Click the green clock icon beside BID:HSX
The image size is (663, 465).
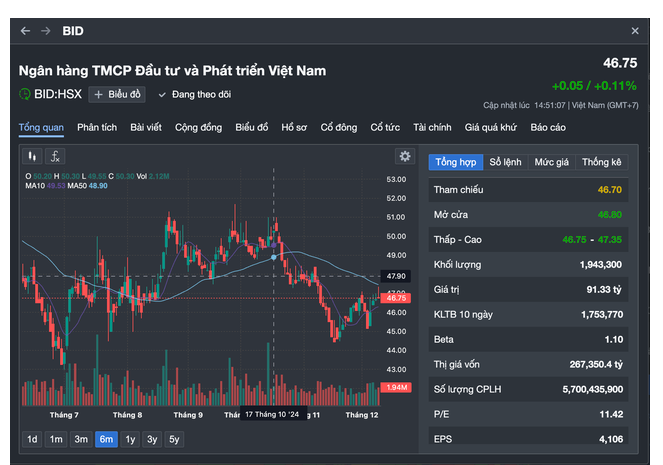click(25, 94)
